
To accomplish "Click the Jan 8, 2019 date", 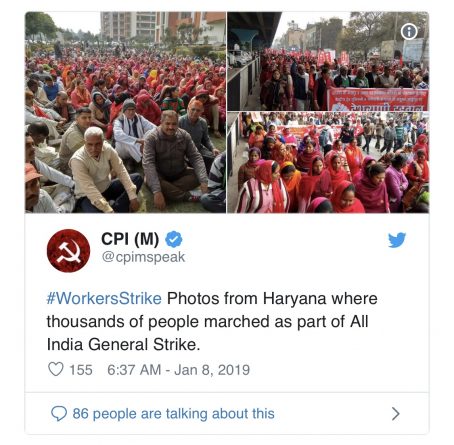I will (212, 370).
